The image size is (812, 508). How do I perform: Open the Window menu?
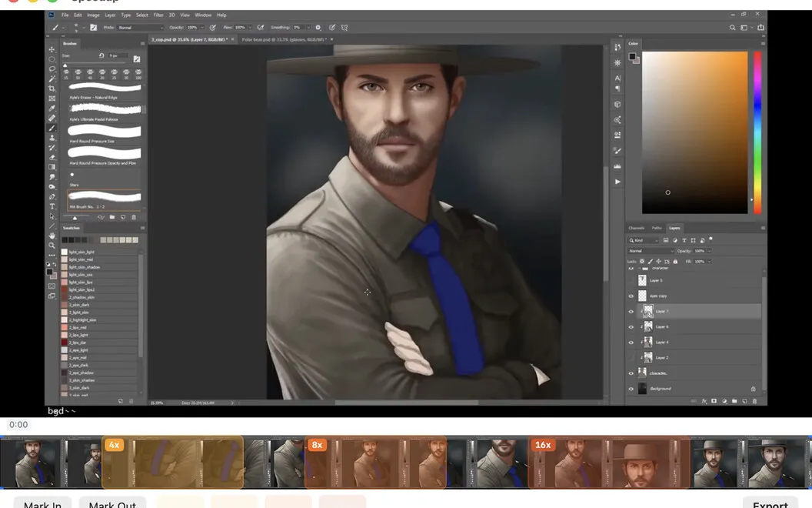(x=203, y=15)
